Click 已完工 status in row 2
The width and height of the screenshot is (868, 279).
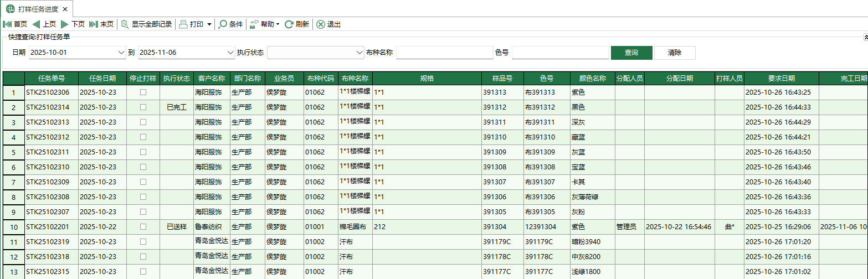[177, 107]
